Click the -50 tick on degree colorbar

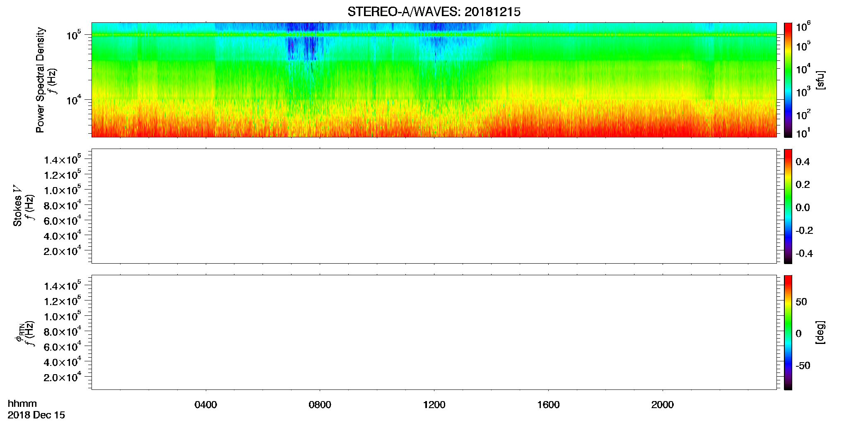(803, 366)
